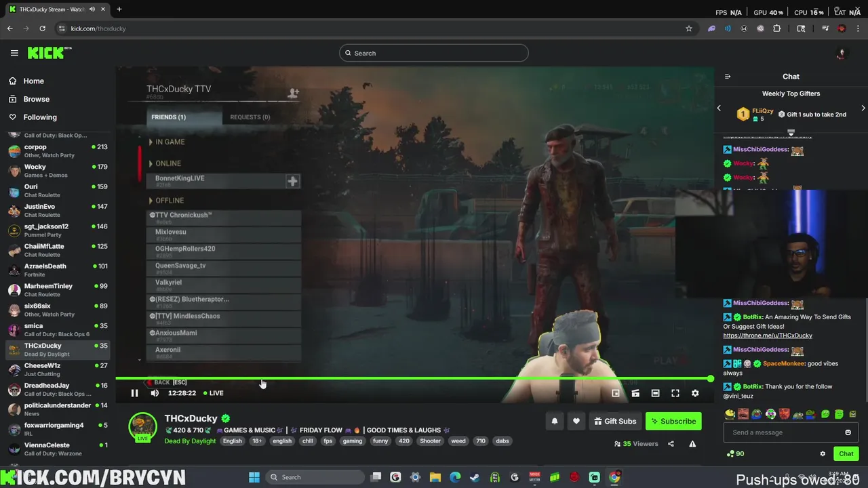Open Wocky channel in sidebar
This screenshot has height=488, width=868.
click(58, 170)
